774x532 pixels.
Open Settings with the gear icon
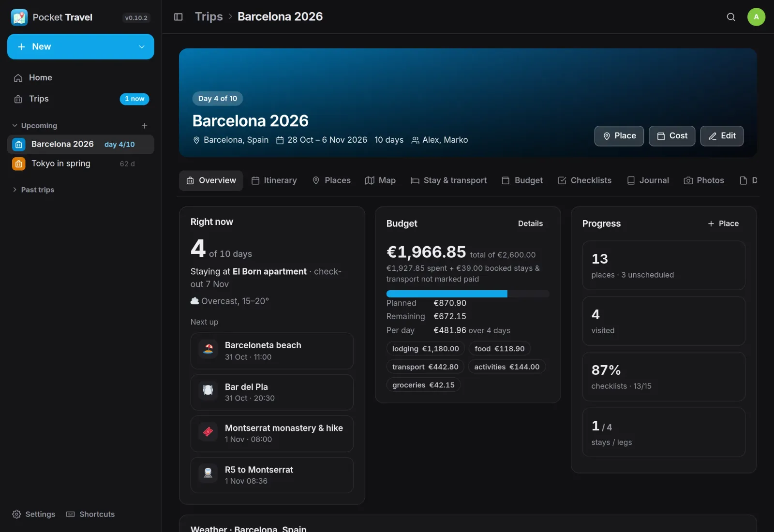(x=33, y=514)
